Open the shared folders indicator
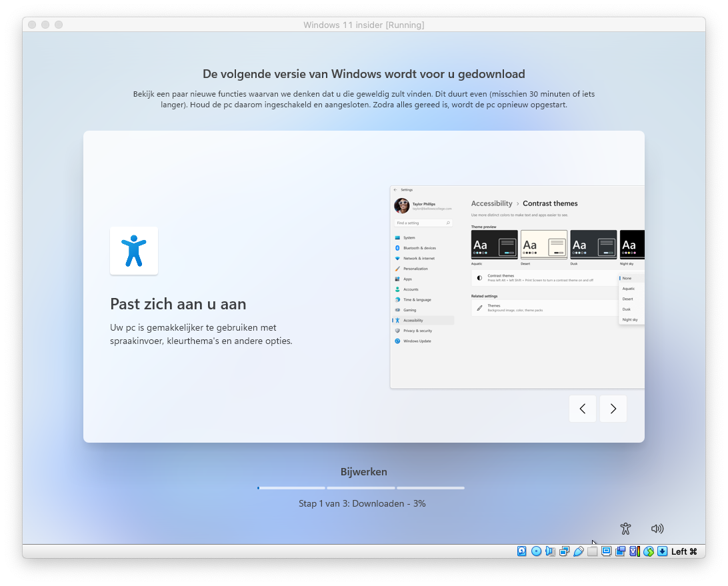Screen dimensions: 728x586 pyautogui.click(x=592, y=551)
